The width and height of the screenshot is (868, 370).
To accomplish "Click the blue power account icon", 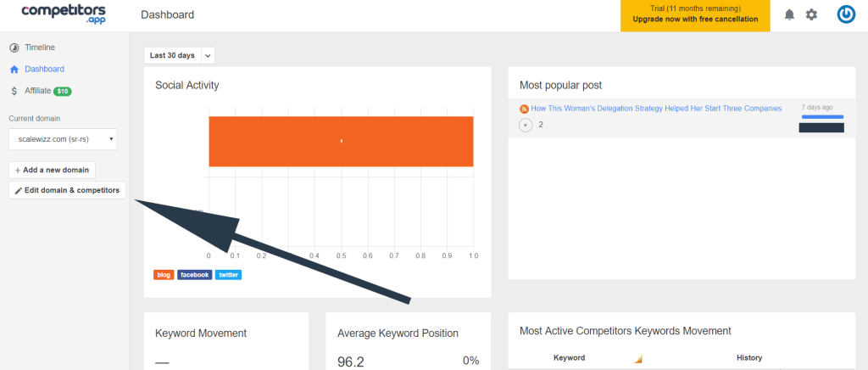I will tap(846, 15).
